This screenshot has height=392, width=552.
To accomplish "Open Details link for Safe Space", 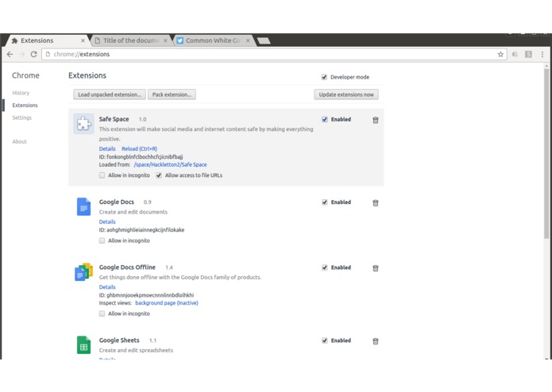I will [x=107, y=148].
